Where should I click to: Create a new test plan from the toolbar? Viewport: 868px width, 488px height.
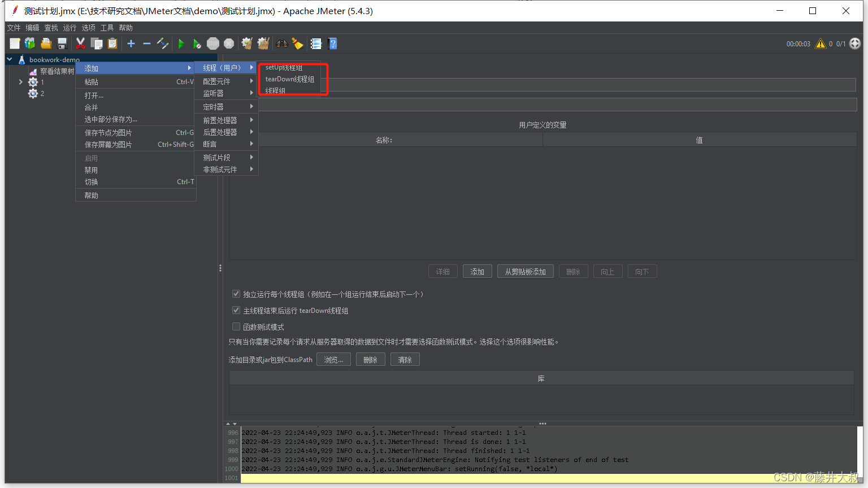[15, 43]
